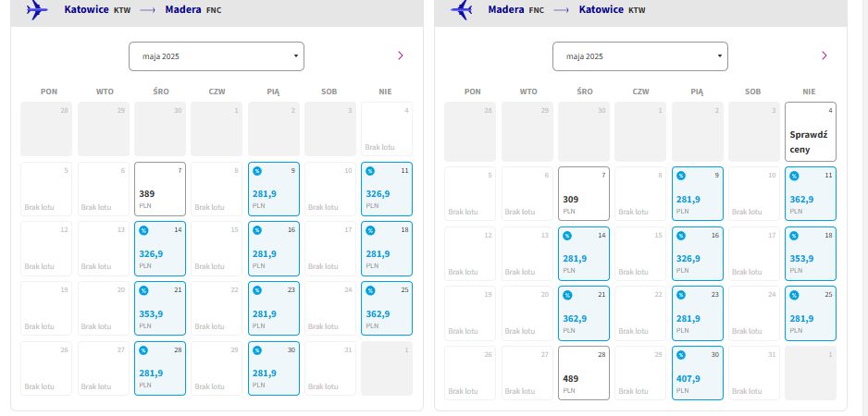868x416 pixels.
Task: Open return month dropdown maja 2025
Action: [x=640, y=56]
